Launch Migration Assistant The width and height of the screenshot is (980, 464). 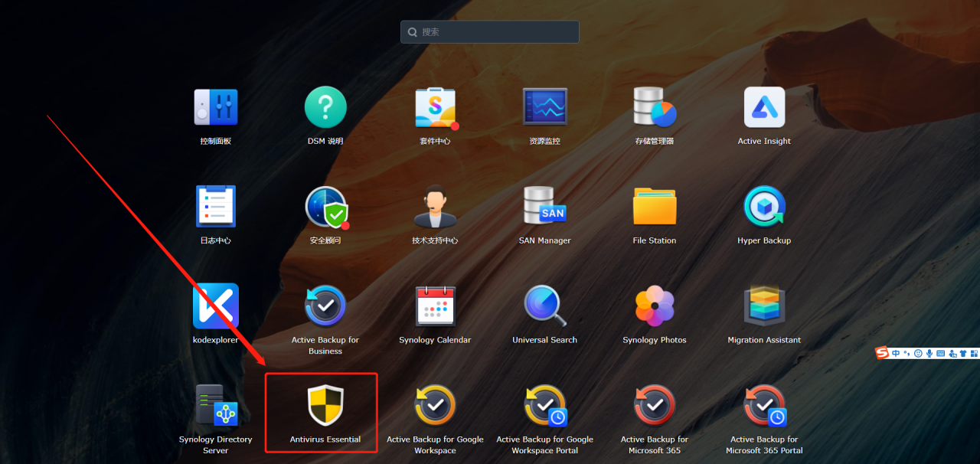pyautogui.click(x=764, y=306)
